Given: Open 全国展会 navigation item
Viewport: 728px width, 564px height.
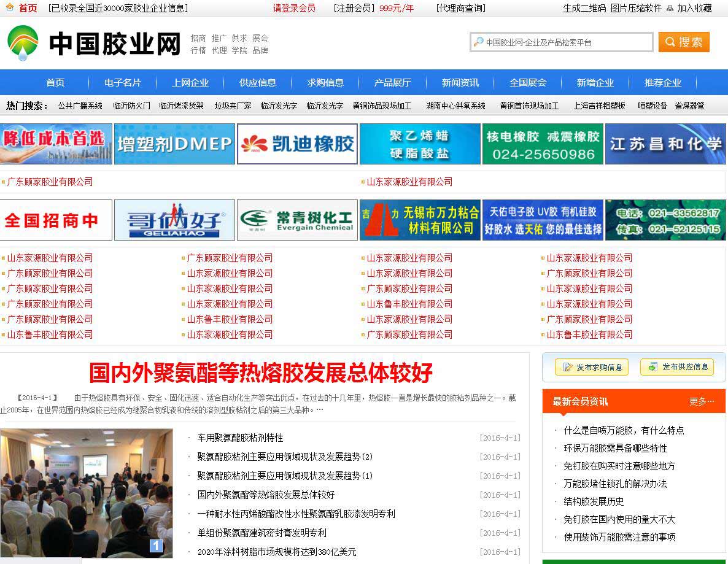Looking at the screenshot, I should tap(528, 83).
